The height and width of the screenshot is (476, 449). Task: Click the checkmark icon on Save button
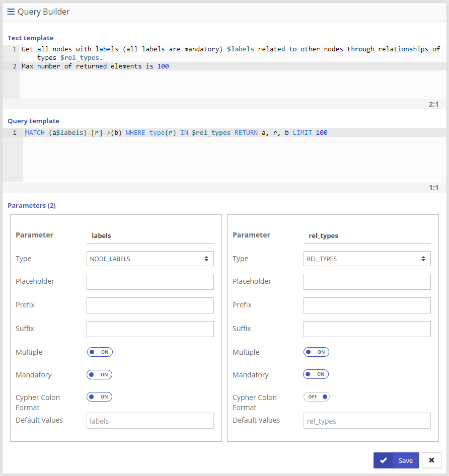384,460
